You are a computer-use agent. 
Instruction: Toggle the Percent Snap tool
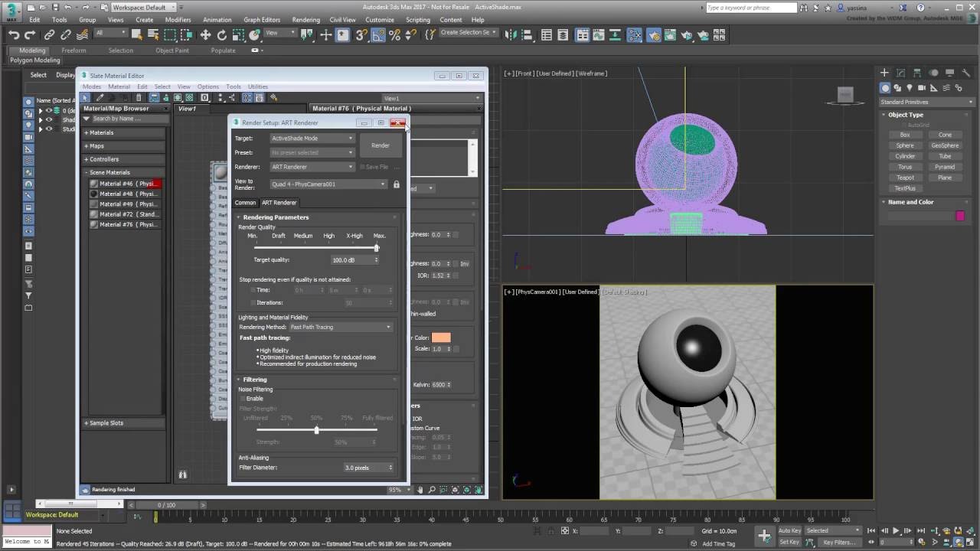(395, 34)
